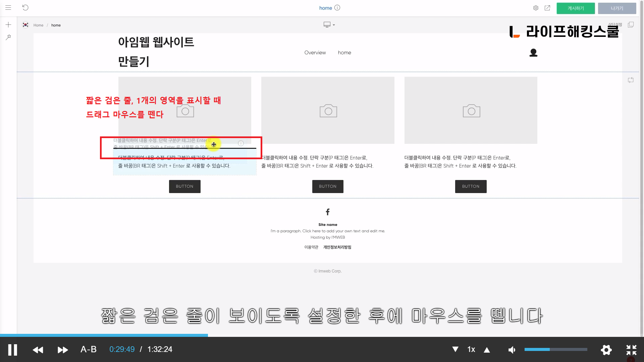Adjust the volume slider
Viewport: 644px width, 362px height.
click(555, 349)
